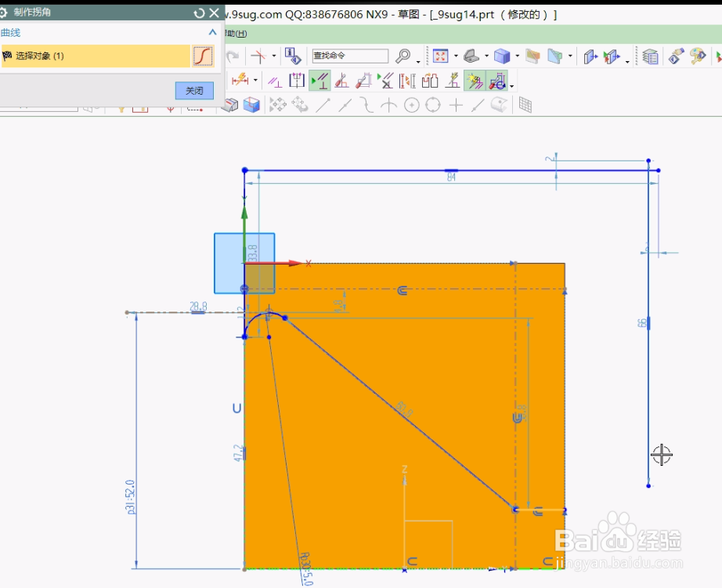Open the rendering style dropdown arrow
The width and height of the screenshot is (722, 588).
(517, 56)
